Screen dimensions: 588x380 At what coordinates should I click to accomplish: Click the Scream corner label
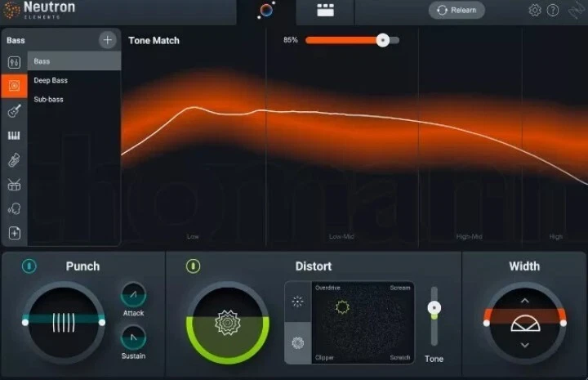pyautogui.click(x=400, y=288)
